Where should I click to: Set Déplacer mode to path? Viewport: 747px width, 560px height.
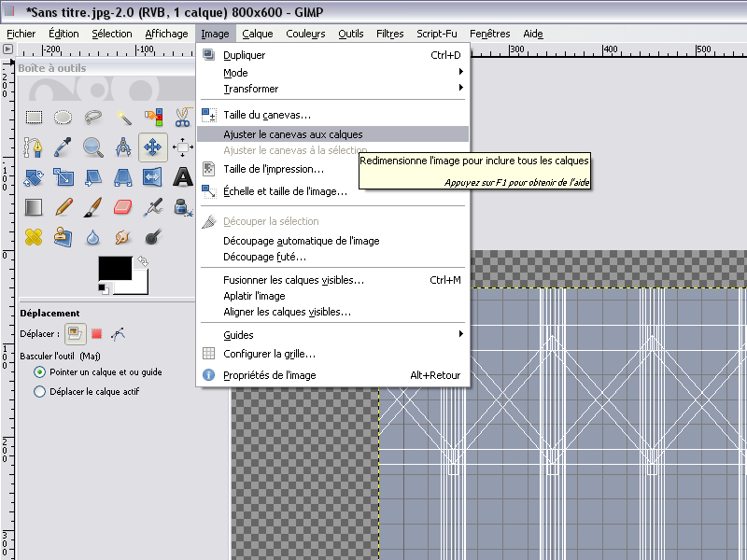[x=119, y=334]
